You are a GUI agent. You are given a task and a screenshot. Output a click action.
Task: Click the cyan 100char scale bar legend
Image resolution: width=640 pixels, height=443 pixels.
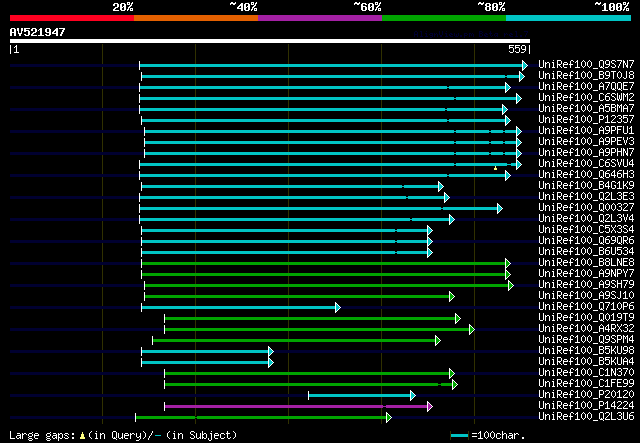click(x=460, y=436)
